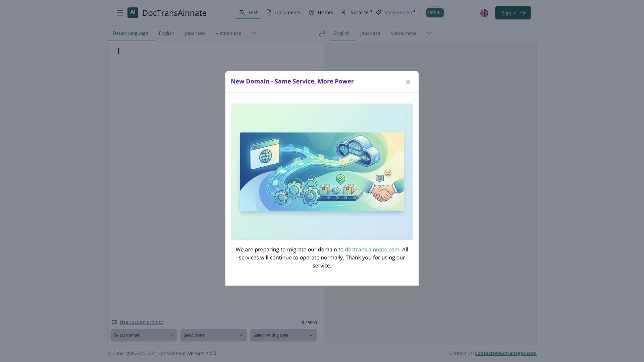Open the Documents tab

[283, 13]
